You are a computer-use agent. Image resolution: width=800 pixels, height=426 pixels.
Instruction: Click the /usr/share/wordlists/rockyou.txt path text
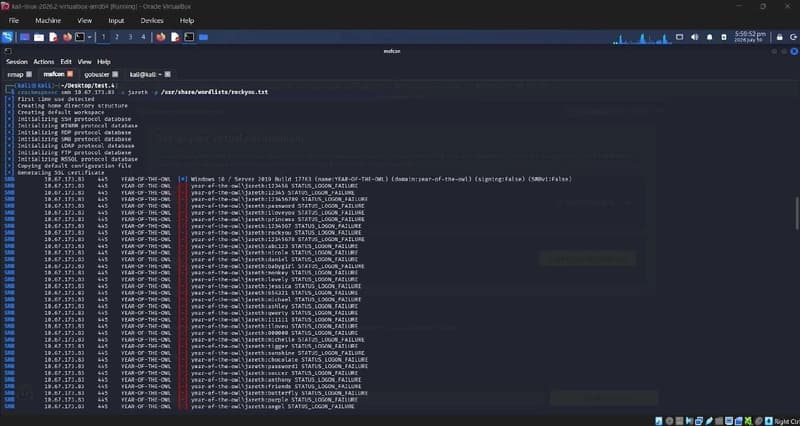point(214,92)
